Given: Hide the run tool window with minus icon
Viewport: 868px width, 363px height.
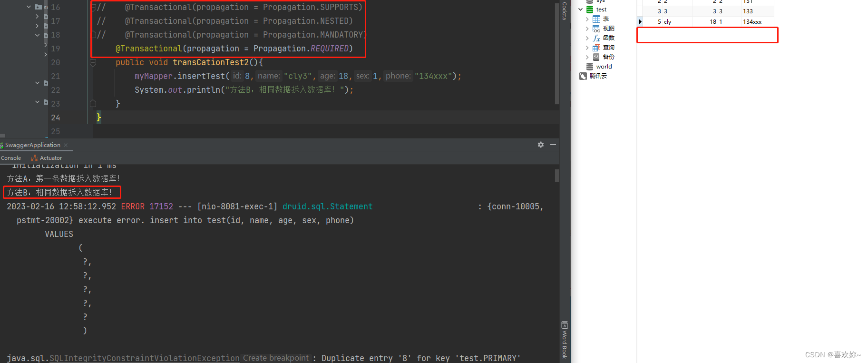Looking at the screenshot, I should tap(553, 145).
